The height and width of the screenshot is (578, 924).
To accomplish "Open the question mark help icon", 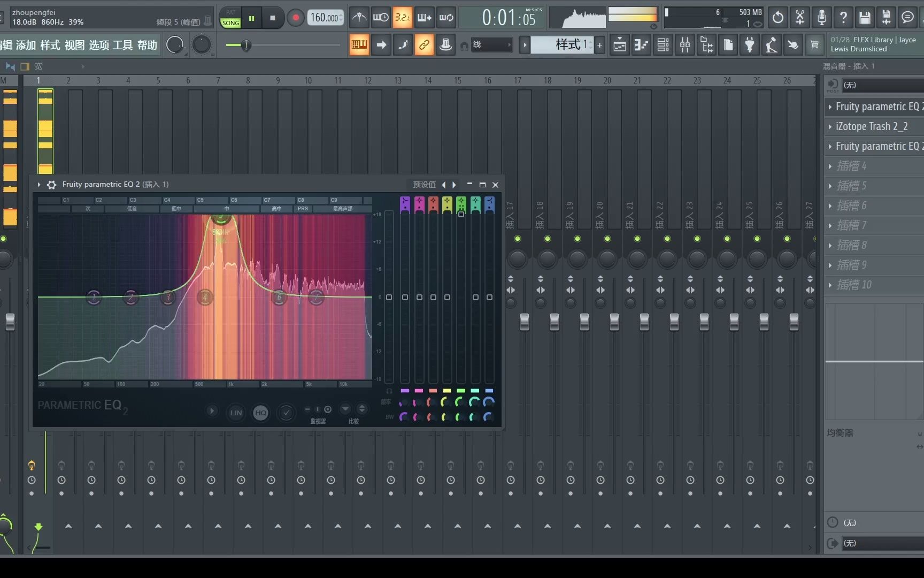I will click(843, 18).
